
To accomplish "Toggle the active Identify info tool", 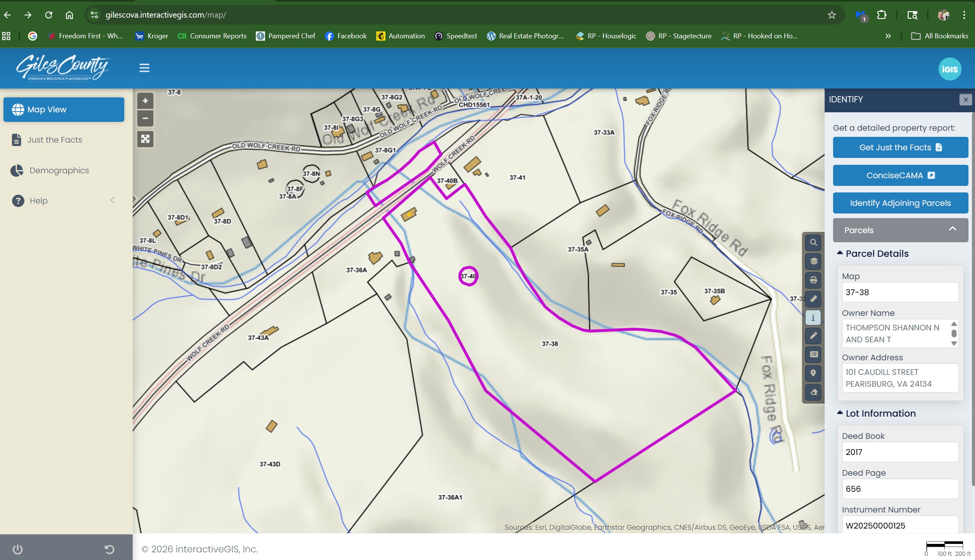I will [x=813, y=318].
